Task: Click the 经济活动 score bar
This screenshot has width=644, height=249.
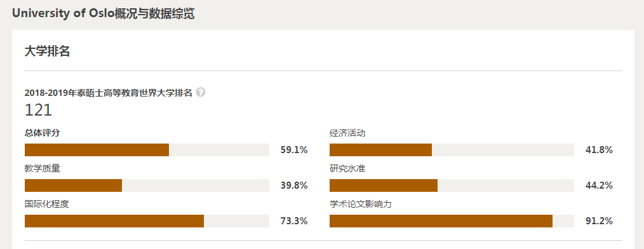Action: (452, 150)
